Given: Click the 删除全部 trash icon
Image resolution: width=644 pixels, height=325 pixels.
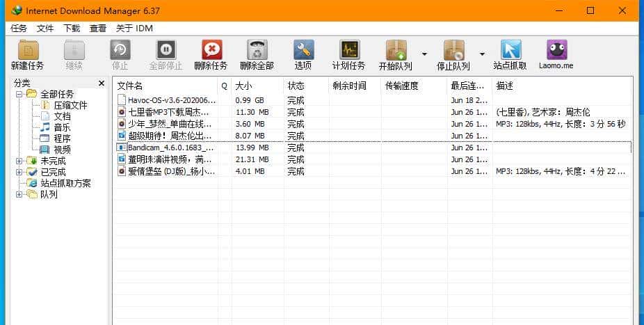Looking at the screenshot, I should [257, 50].
